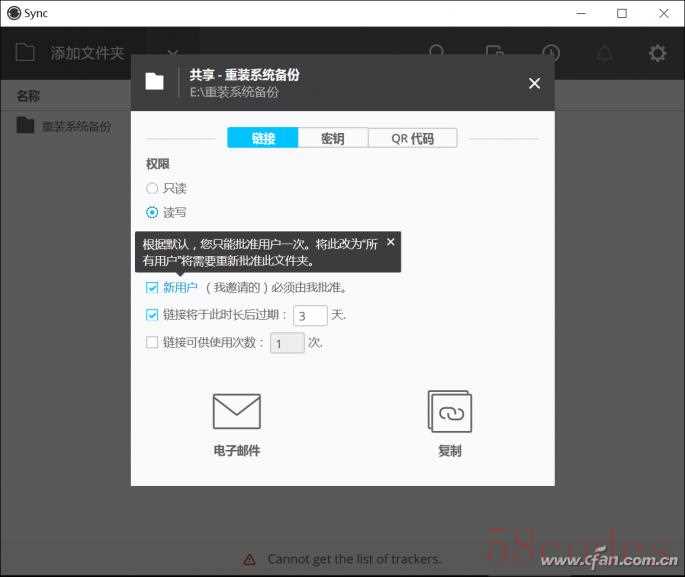Click the folder icon in the share dialog header

tap(154, 82)
